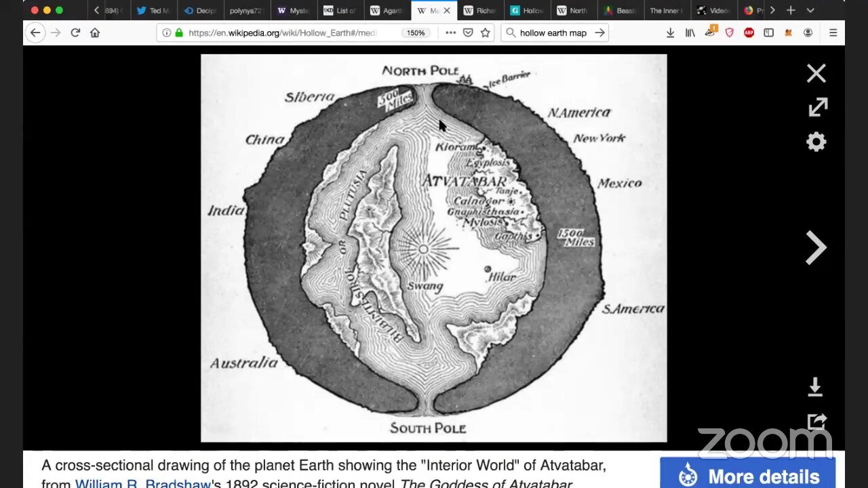The height and width of the screenshot is (488, 868).
Task: Switch to the polynya72 tab
Action: click(248, 10)
